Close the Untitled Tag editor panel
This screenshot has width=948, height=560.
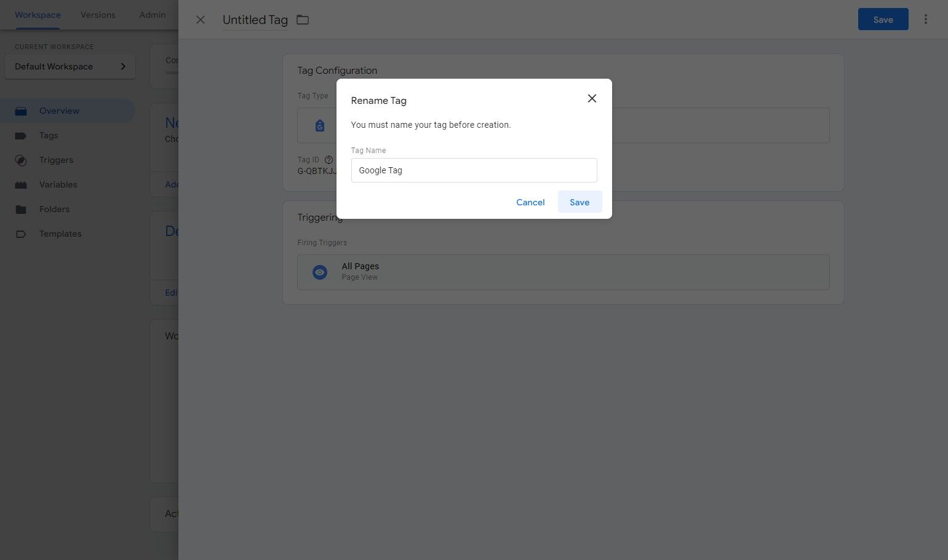[x=201, y=20]
